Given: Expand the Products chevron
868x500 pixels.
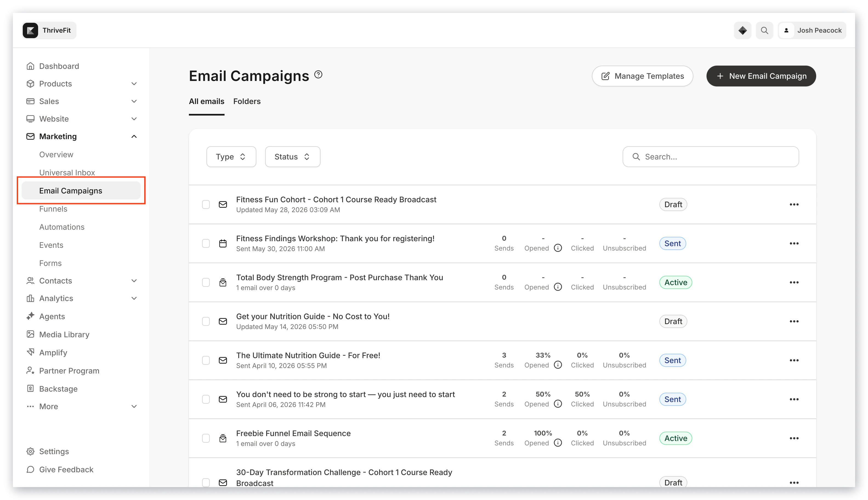Looking at the screenshot, I should coord(134,83).
